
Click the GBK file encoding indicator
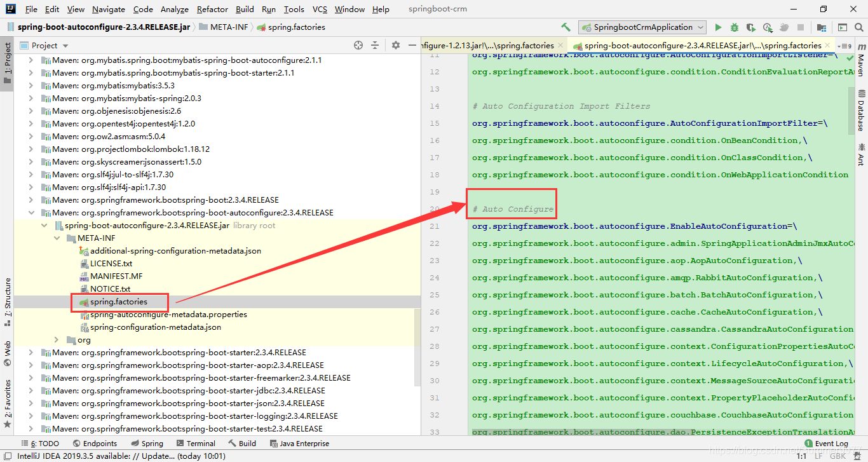click(x=837, y=456)
